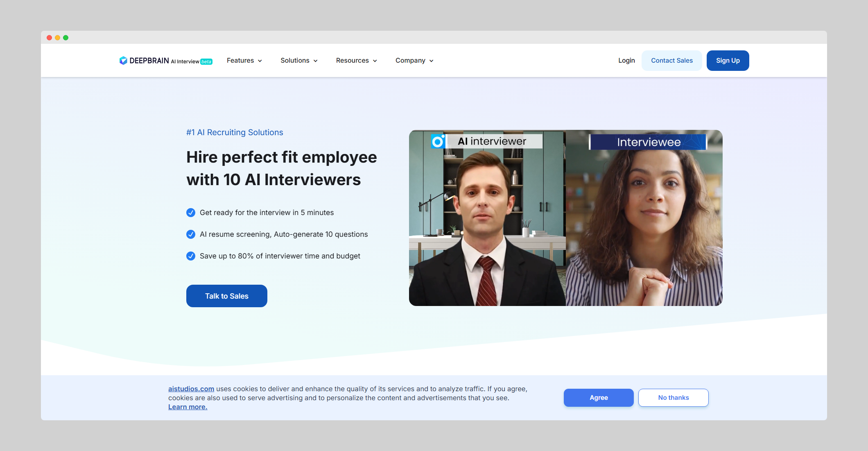Image resolution: width=868 pixels, height=451 pixels.
Task: Click the Login link
Action: [626, 61]
